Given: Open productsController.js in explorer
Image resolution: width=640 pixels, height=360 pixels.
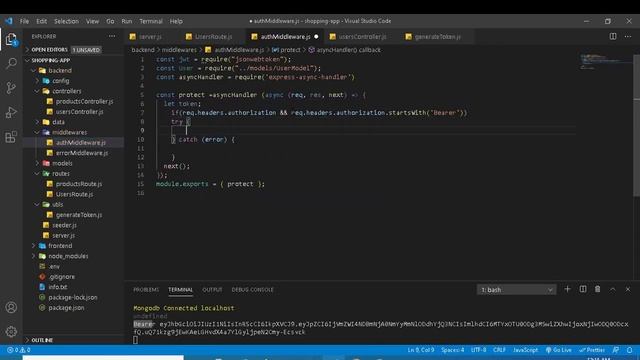Looking at the screenshot, I should pos(84,101).
